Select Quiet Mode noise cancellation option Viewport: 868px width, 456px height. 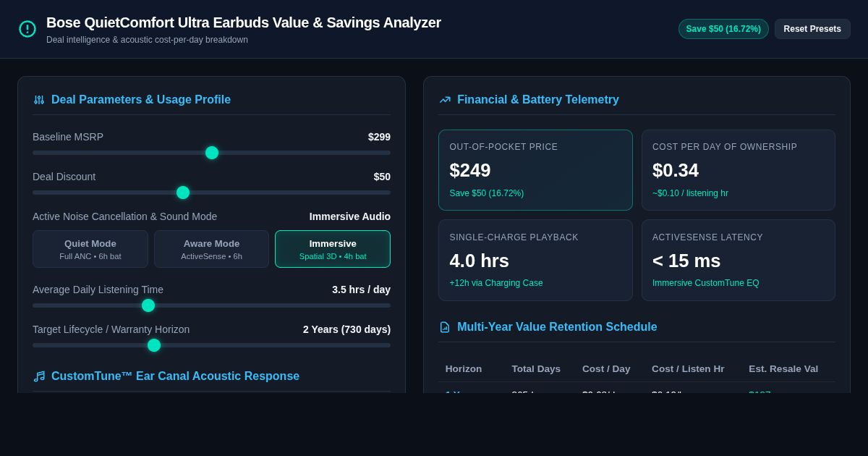tap(90, 249)
